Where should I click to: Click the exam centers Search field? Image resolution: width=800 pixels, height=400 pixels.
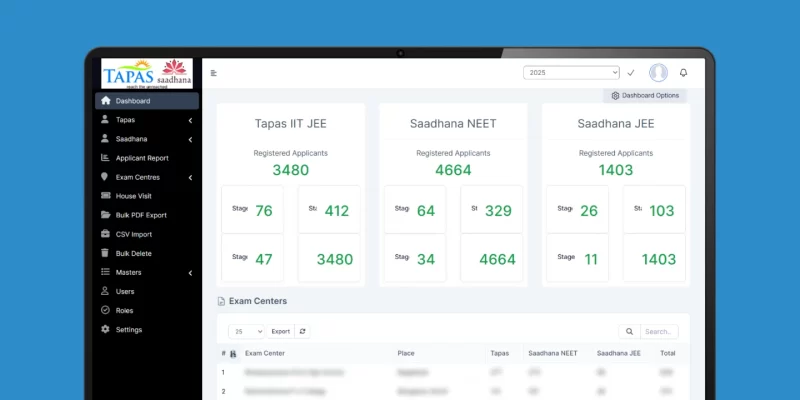[x=659, y=331]
